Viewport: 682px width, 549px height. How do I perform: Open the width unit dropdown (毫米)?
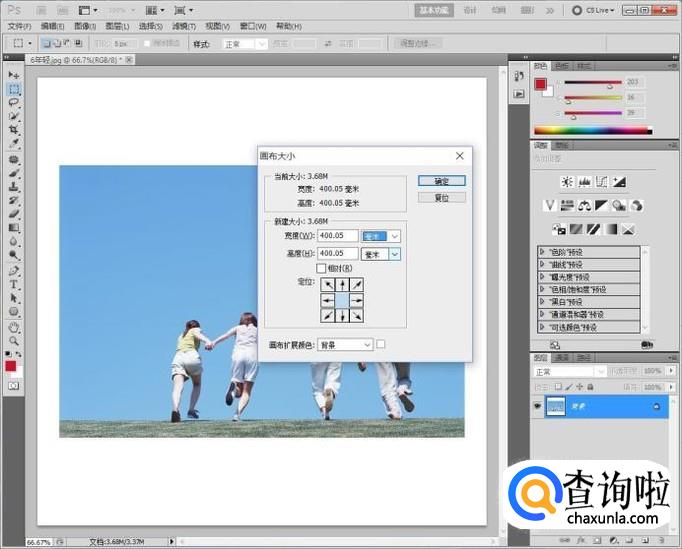394,236
